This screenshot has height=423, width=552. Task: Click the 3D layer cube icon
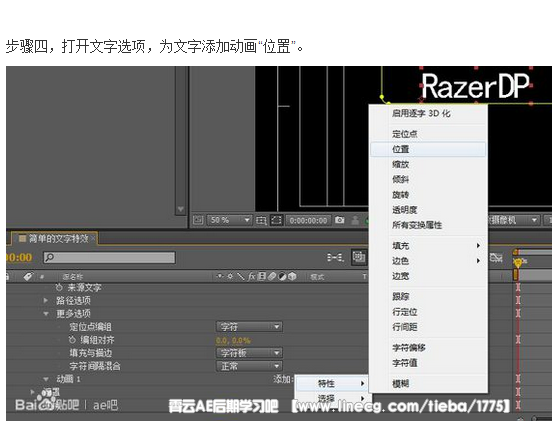pos(292,276)
